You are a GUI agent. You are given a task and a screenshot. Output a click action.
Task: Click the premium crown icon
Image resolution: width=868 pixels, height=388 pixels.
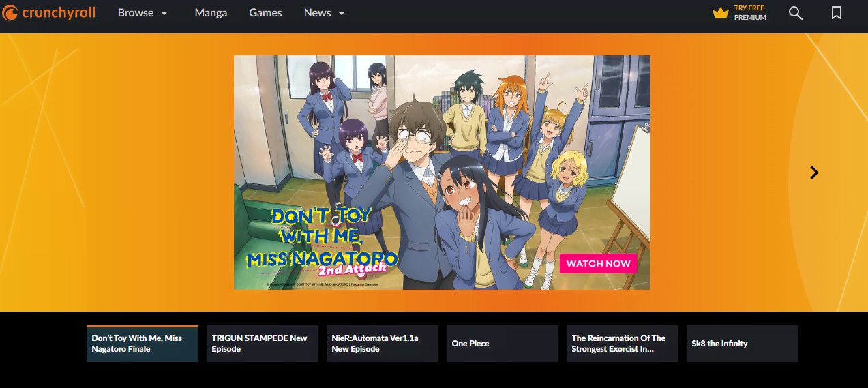point(721,13)
